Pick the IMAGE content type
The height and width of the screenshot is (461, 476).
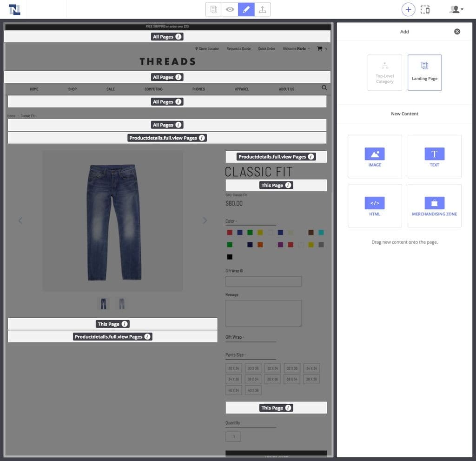375,156
